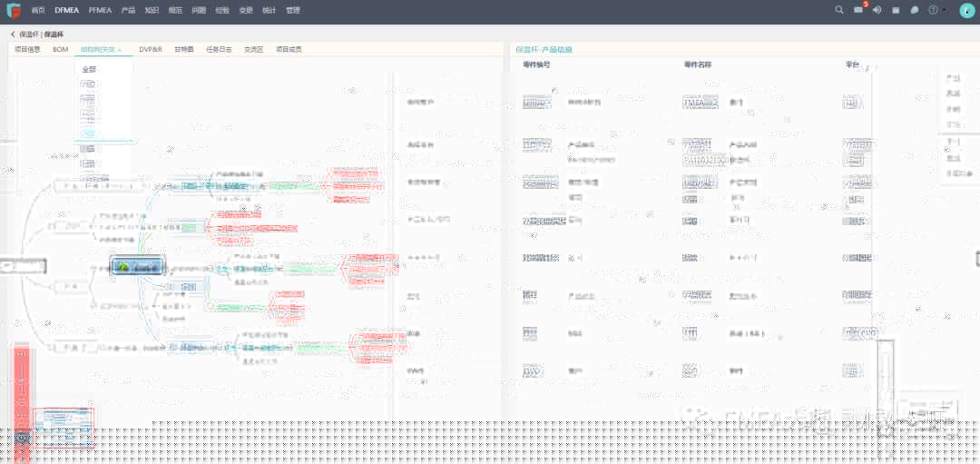980x464 pixels.
Task: Open the PFMEA menu
Action: pyautogui.click(x=100, y=11)
